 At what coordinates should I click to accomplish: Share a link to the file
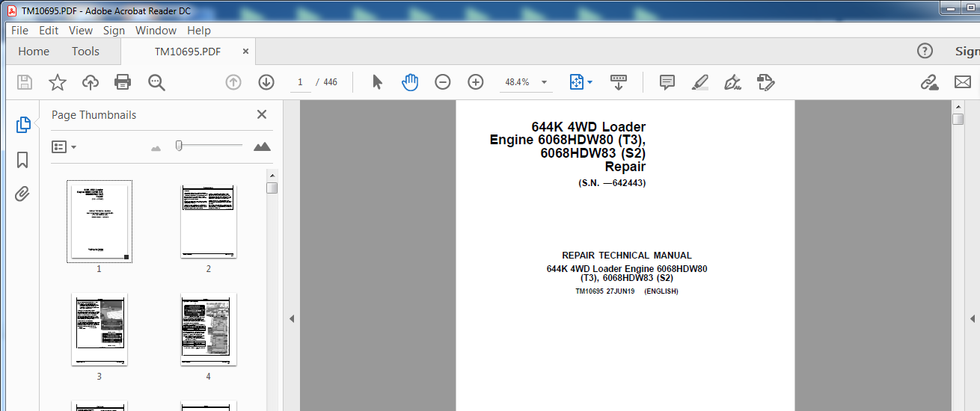pyautogui.click(x=929, y=82)
